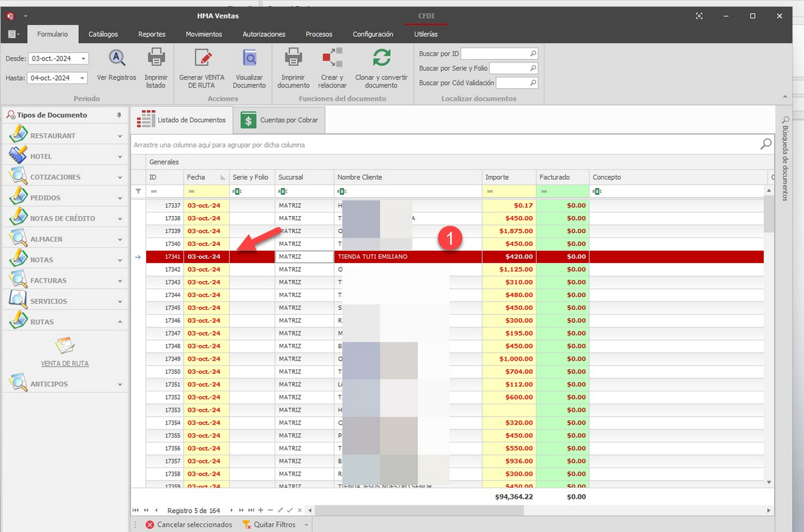Viewport: 804px width, 532px height.
Task: Collapse the ribbon with the arrow
Action: point(785,97)
